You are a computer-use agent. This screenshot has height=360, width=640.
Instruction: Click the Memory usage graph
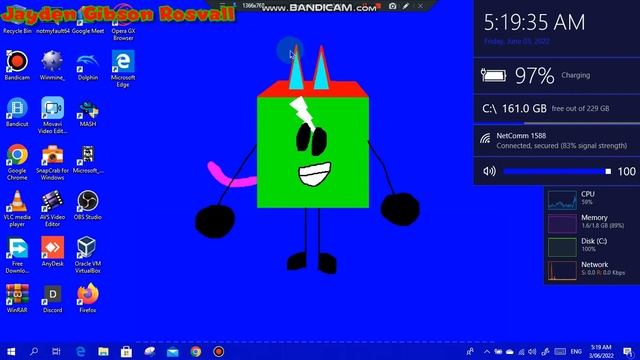(562, 224)
